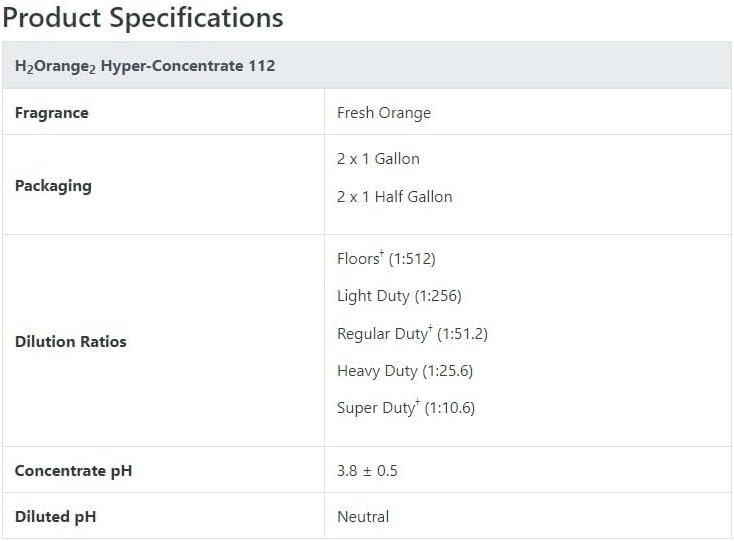Click the Dilution Ratios row label
The width and height of the screenshot is (734, 541).
coord(71,342)
